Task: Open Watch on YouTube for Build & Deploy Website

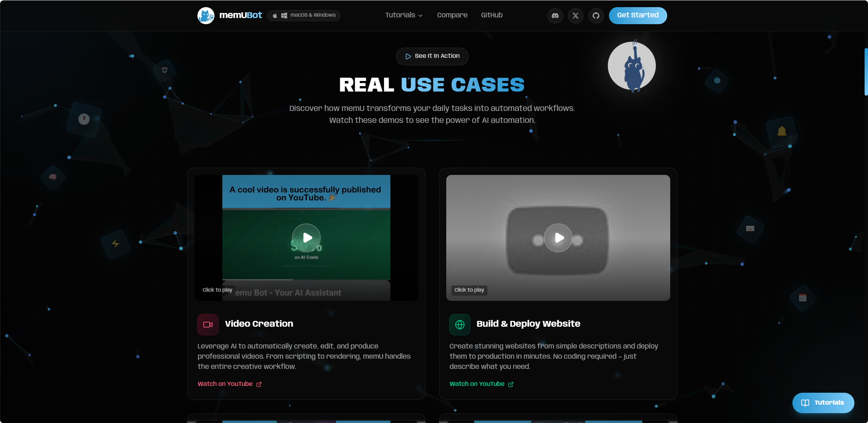Action: [x=482, y=384]
